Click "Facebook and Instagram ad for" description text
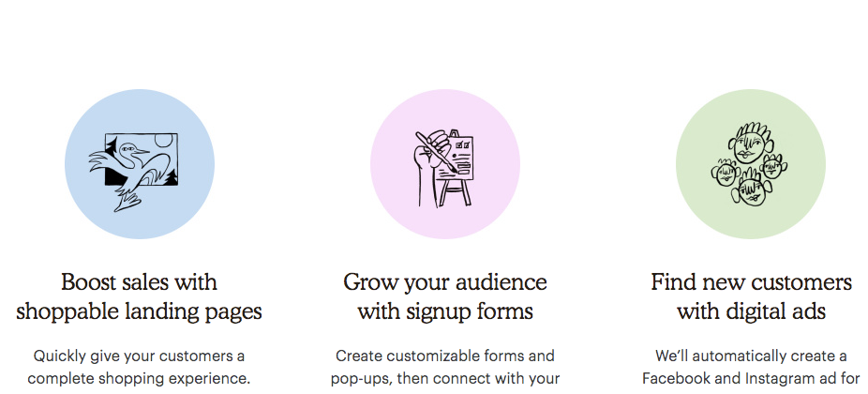 [x=751, y=380]
